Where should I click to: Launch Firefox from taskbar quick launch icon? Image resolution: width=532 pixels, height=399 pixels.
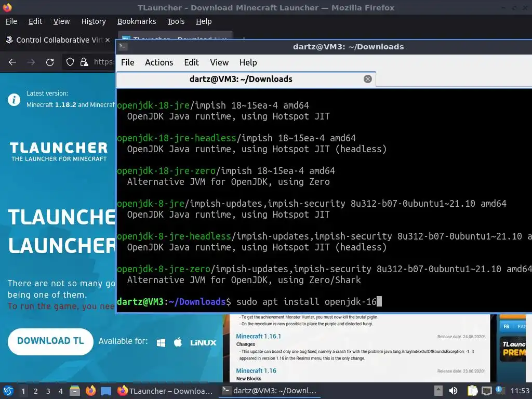[x=90, y=391]
